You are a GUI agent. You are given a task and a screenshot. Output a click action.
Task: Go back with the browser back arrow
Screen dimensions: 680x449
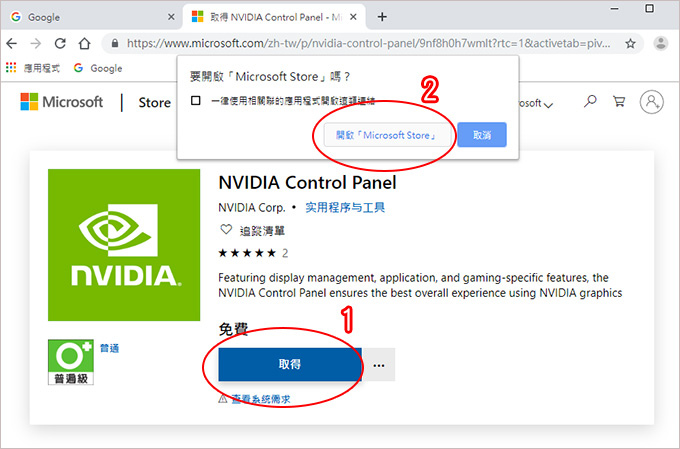pos(12,43)
